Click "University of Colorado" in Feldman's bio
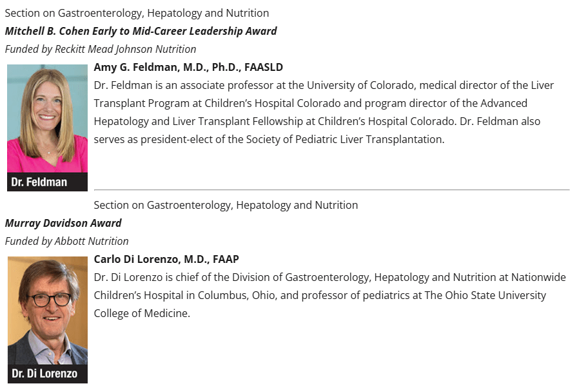Screen dimensions: 588x386 click(x=362, y=85)
